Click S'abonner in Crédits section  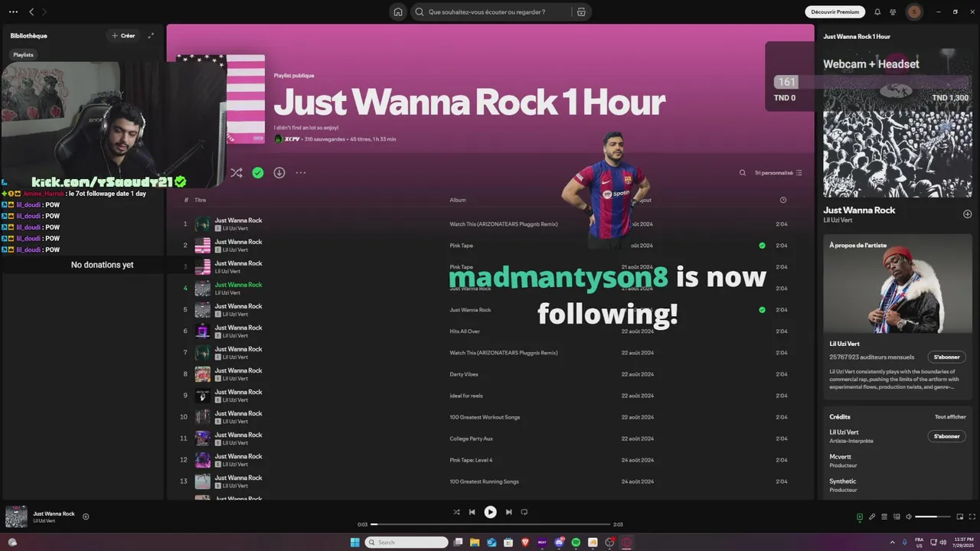(x=946, y=436)
